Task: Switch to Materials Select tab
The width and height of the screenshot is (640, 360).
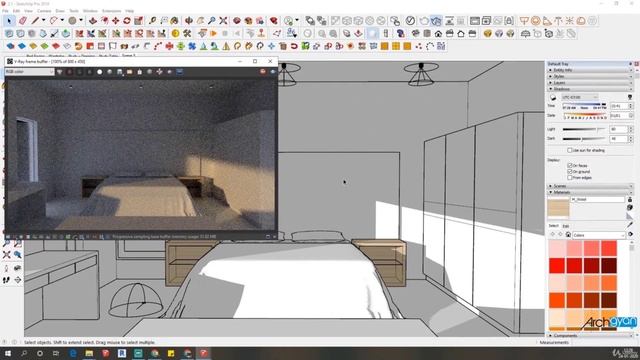Action: click(553, 226)
